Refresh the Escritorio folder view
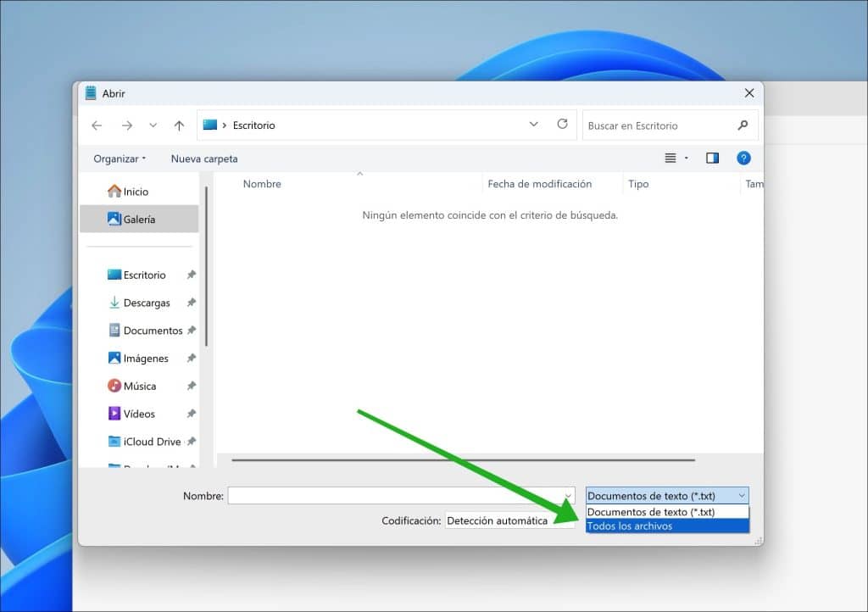The height and width of the screenshot is (612, 868). [x=562, y=124]
